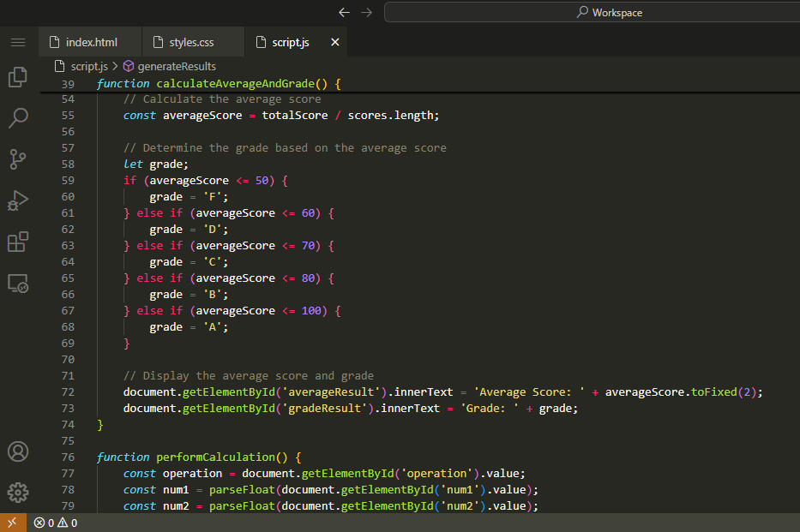Click the Workspace search box
Screen dimensions: 800x532
click(x=592, y=13)
